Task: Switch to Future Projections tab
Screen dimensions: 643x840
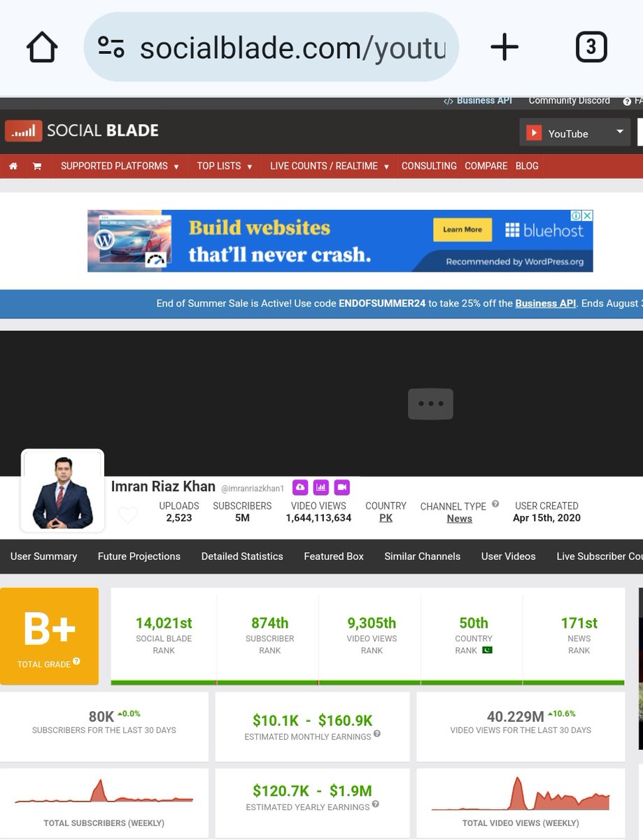Action: tap(139, 556)
